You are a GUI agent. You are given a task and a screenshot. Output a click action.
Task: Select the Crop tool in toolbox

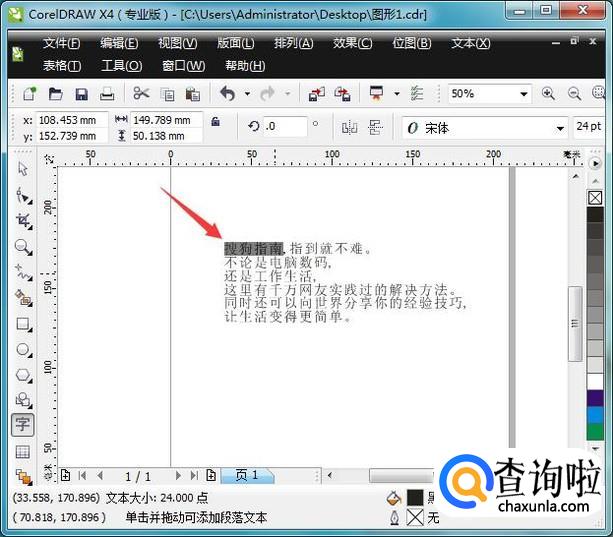click(22, 220)
